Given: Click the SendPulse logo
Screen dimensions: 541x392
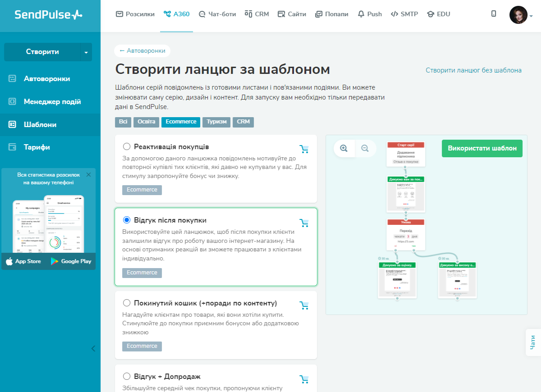Looking at the screenshot, I should [x=48, y=14].
